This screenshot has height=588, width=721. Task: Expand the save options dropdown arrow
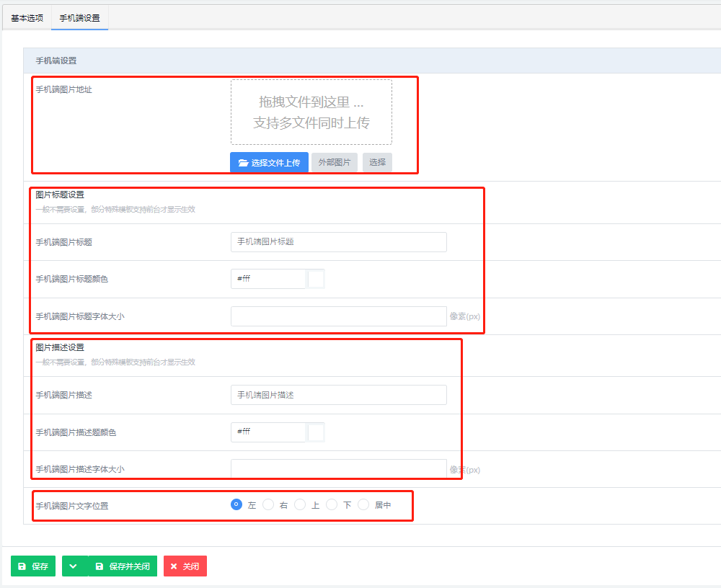pos(74,566)
